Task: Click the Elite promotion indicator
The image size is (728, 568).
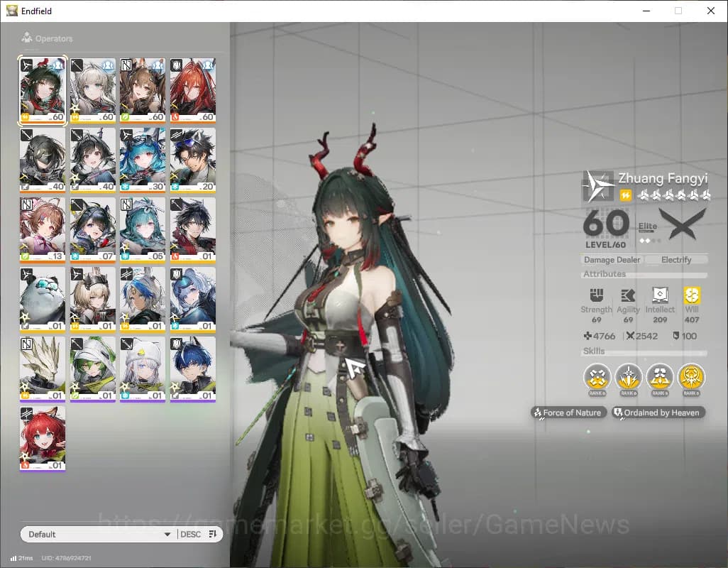Action: pyautogui.click(x=648, y=231)
